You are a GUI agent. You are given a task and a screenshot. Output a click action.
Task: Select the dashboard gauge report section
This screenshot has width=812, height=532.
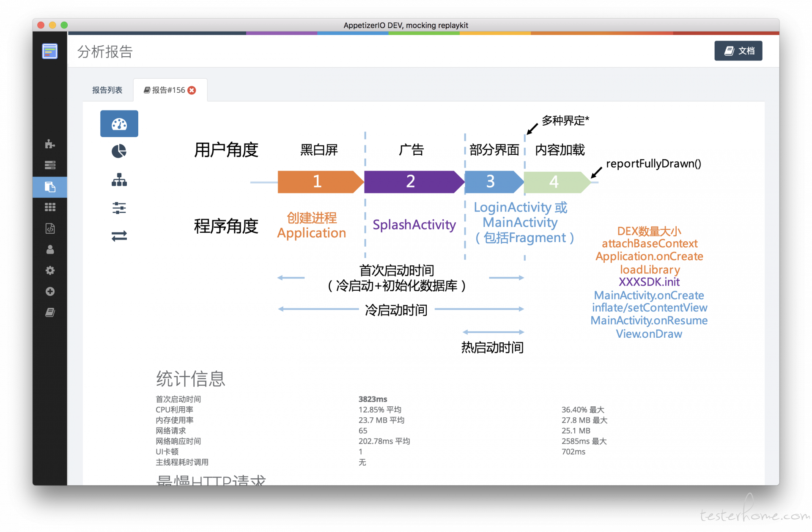tap(119, 124)
